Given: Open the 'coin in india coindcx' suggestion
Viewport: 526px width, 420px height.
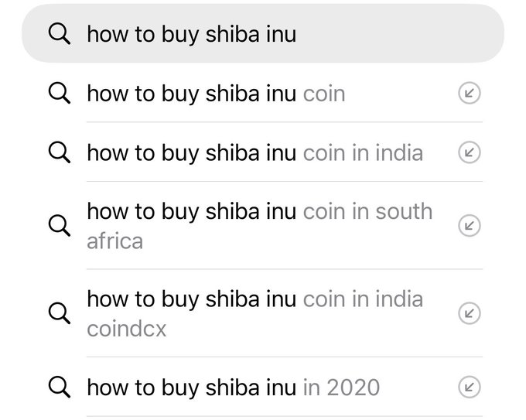Looking at the screenshot, I should pyautogui.click(x=254, y=299).
